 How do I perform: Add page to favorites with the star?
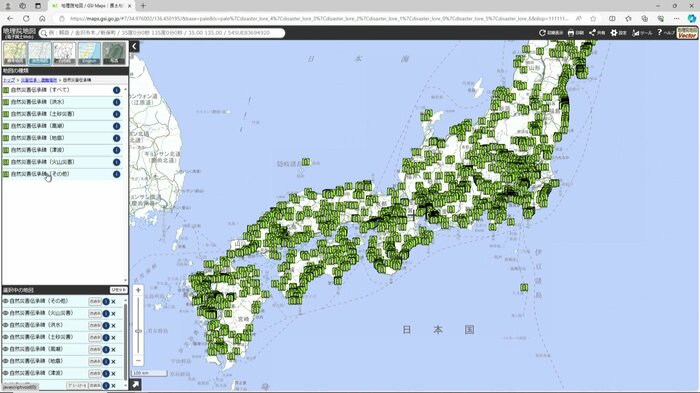click(x=593, y=18)
